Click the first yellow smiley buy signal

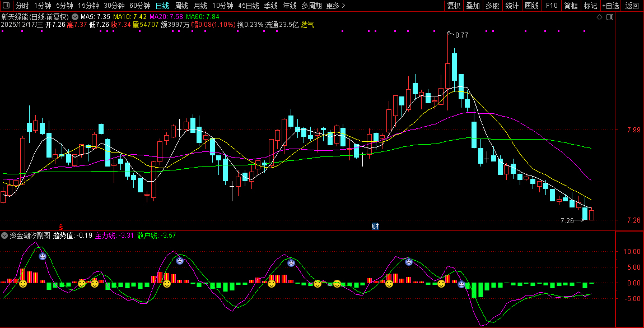(23, 284)
